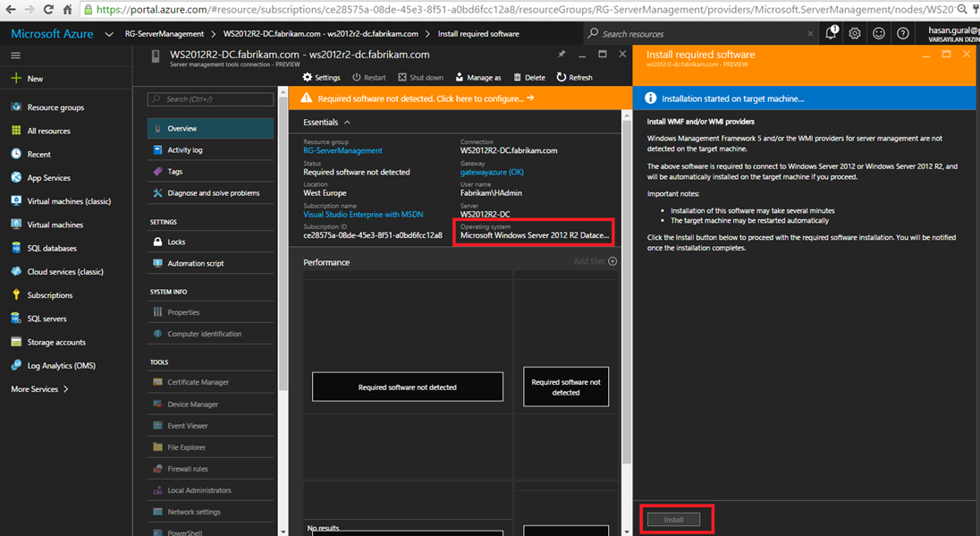Click Refresh in the blade toolbar
This screenshot has height=536, width=980.
click(x=574, y=78)
